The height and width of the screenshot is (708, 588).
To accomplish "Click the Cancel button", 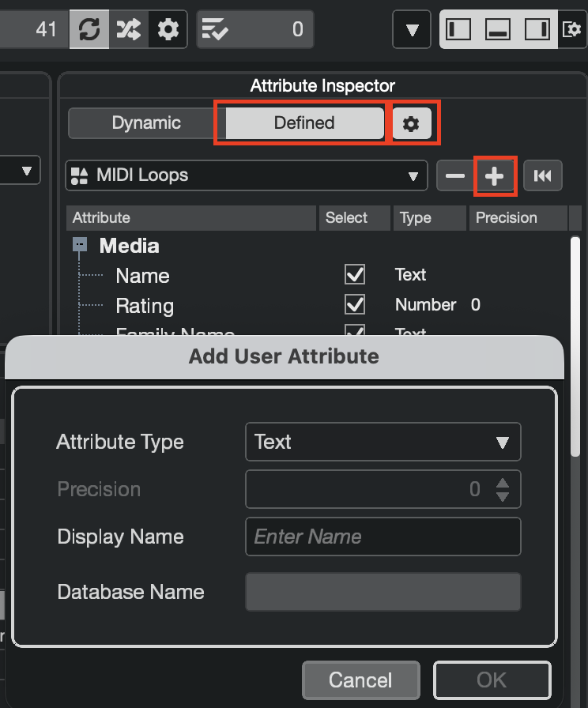I will point(360,680).
